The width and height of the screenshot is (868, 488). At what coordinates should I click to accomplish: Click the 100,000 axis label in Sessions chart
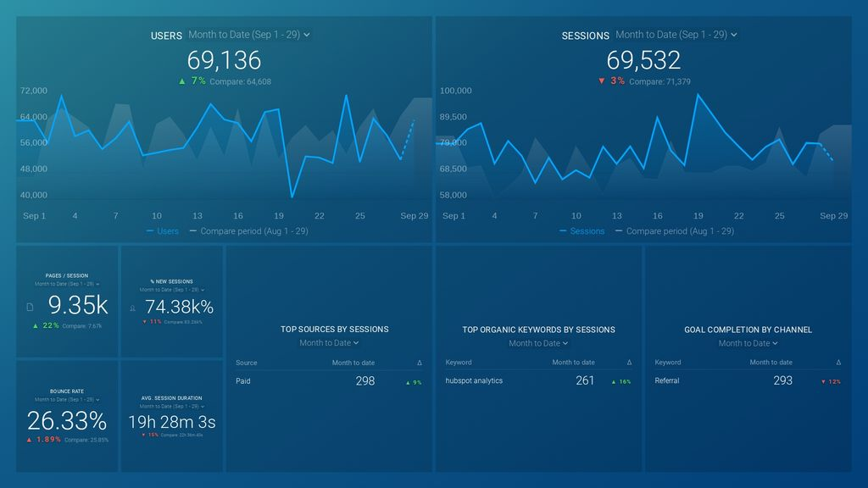[455, 91]
